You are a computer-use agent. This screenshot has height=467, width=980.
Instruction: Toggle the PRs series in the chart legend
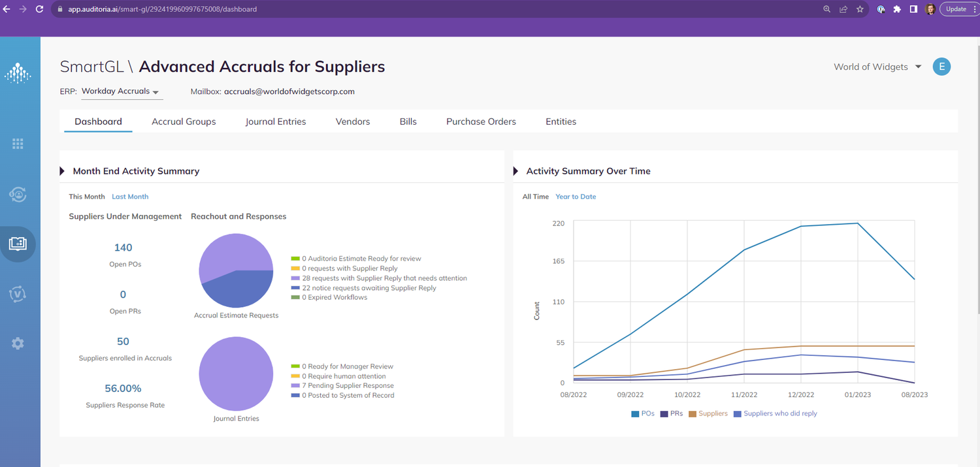pos(672,413)
